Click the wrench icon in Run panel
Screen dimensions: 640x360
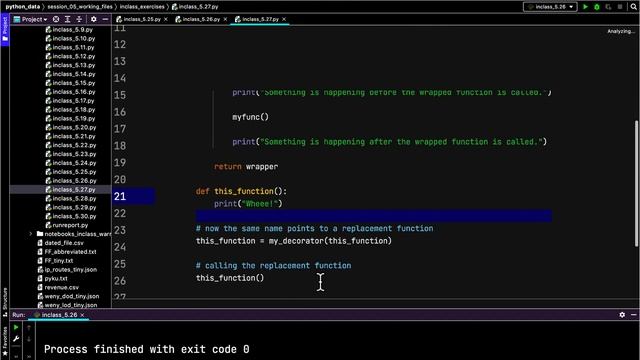(16, 339)
